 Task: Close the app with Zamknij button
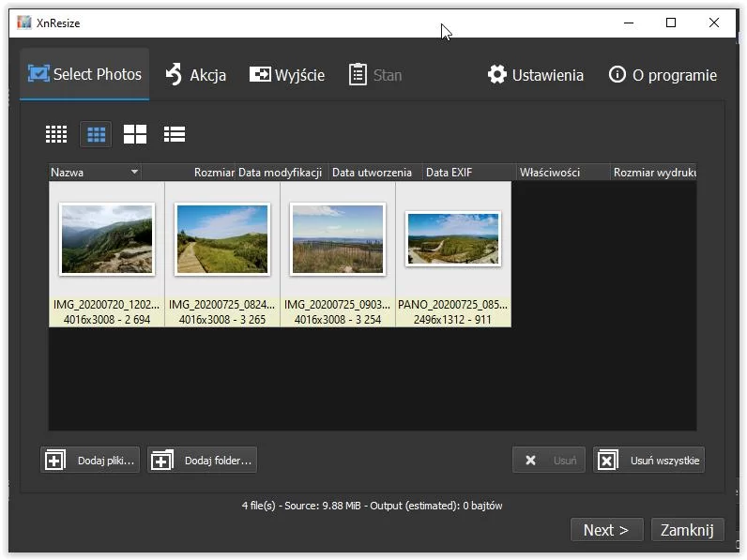pyautogui.click(x=687, y=530)
